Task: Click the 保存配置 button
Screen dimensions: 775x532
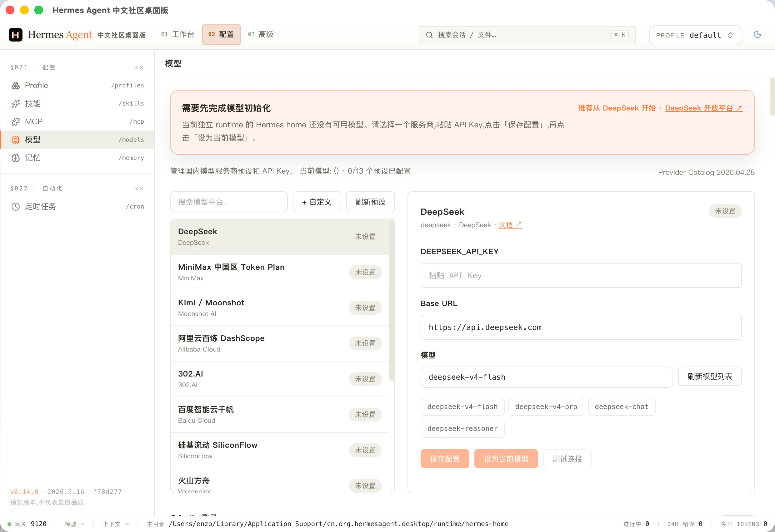Action: coord(445,459)
